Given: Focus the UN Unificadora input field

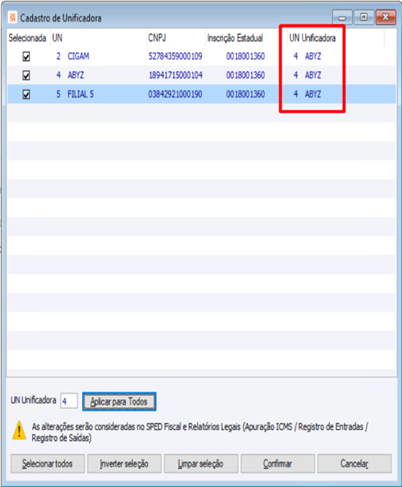Looking at the screenshot, I should (x=69, y=401).
